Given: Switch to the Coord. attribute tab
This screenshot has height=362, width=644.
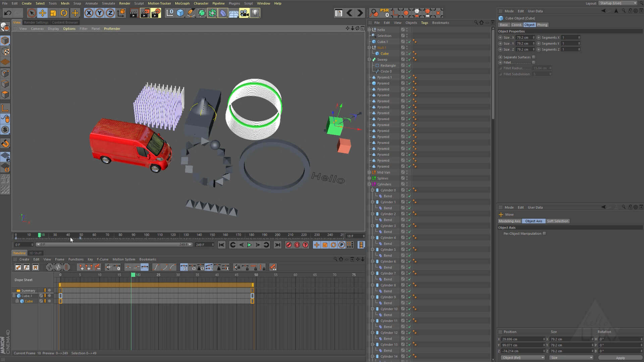Looking at the screenshot, I should pyautogui.click(x=516, y=25).
